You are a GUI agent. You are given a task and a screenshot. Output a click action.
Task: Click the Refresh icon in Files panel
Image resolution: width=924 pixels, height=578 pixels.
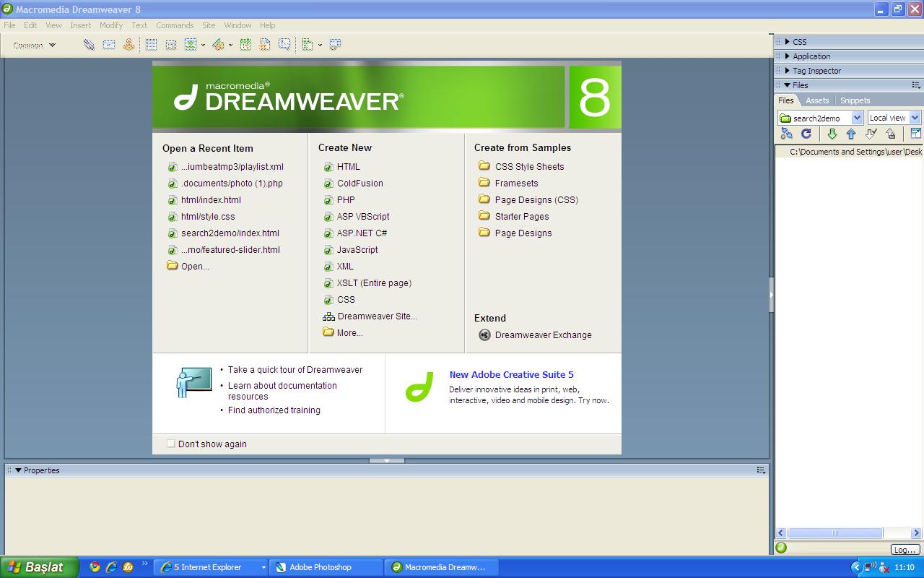tap(806, 134)
